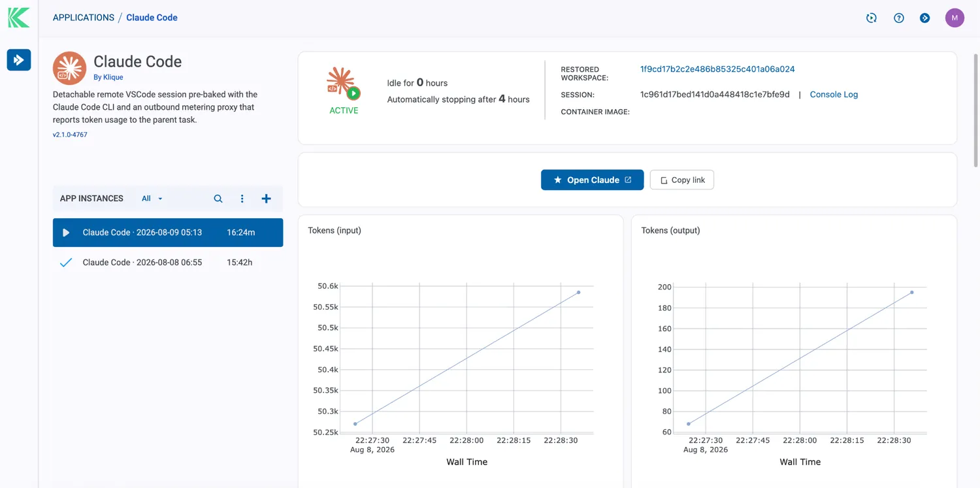This screenshot has width=980, height=488.
Task: Search app instances with magnifier icon
Action: [x=218, y=199]
